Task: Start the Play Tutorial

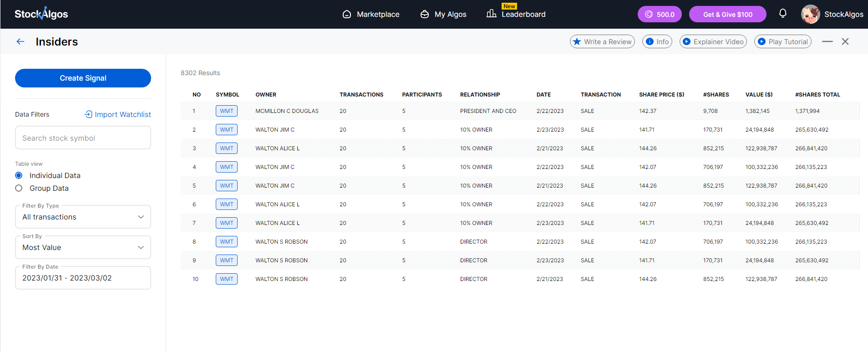Action: [782, 41]
